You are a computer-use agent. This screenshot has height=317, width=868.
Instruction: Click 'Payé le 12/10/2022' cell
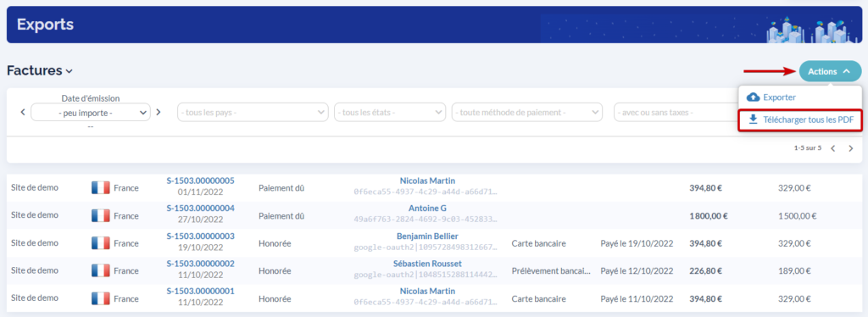pyautogui.click(x=637, y=271)
